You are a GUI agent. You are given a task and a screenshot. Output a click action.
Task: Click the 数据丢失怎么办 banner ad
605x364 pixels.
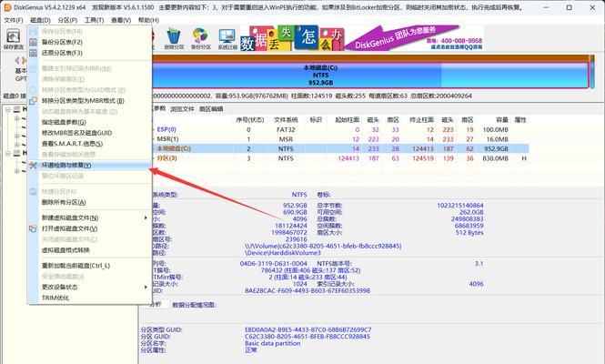click(292, 38)
